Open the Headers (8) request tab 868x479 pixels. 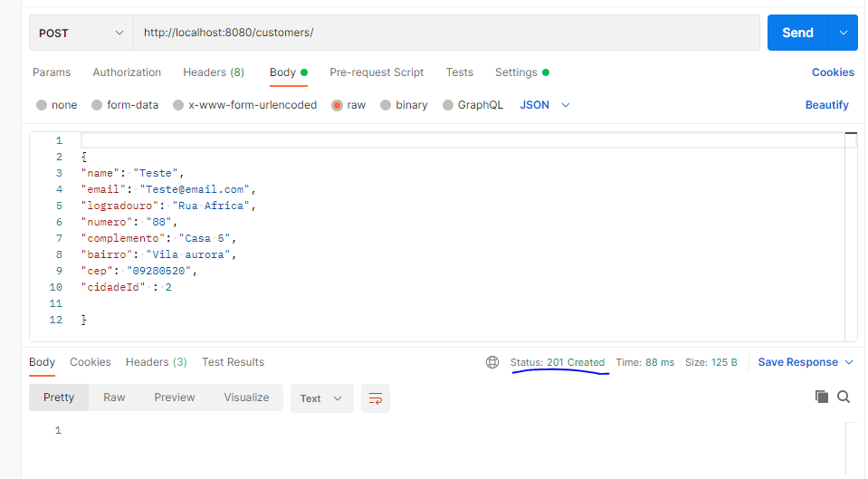click(x=214, y=72)
